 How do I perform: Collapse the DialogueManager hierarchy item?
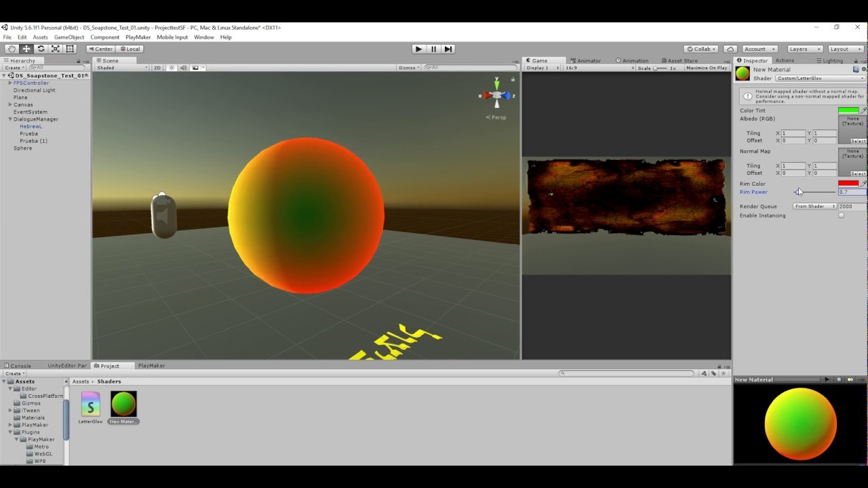tap(10, 119)
